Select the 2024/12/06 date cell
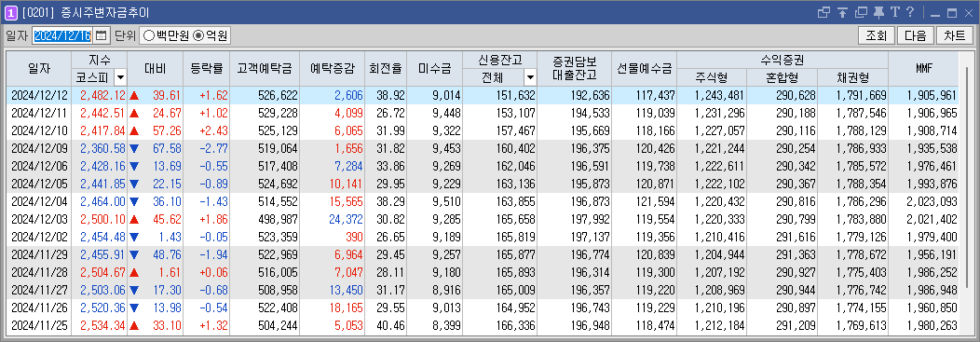980x342 pixels. (39, 166)
